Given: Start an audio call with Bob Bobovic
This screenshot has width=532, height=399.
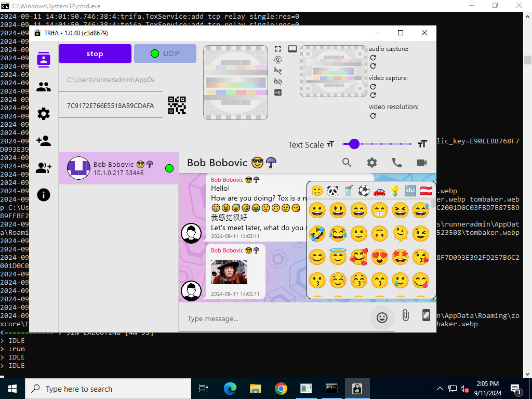Looking at the screenshot, I should (396, 163).
